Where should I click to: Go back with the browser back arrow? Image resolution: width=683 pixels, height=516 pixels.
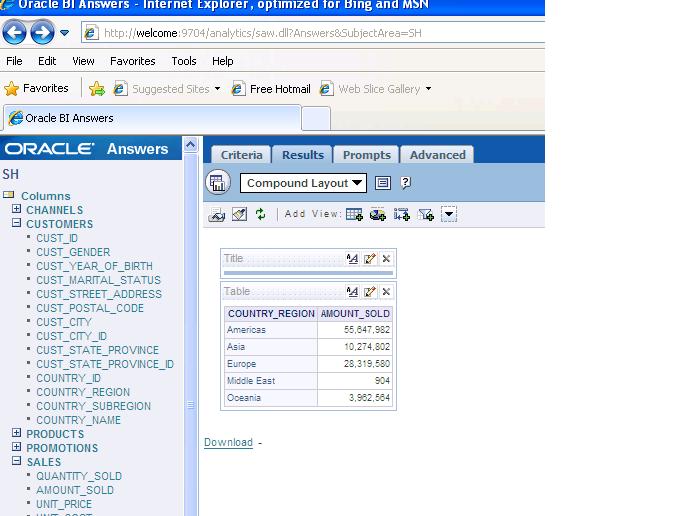pyautogui.click(x=14, y=33)
